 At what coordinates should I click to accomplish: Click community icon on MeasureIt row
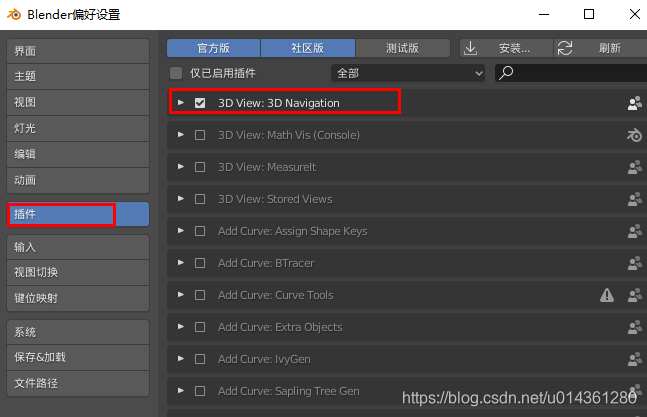coord(635,167)
